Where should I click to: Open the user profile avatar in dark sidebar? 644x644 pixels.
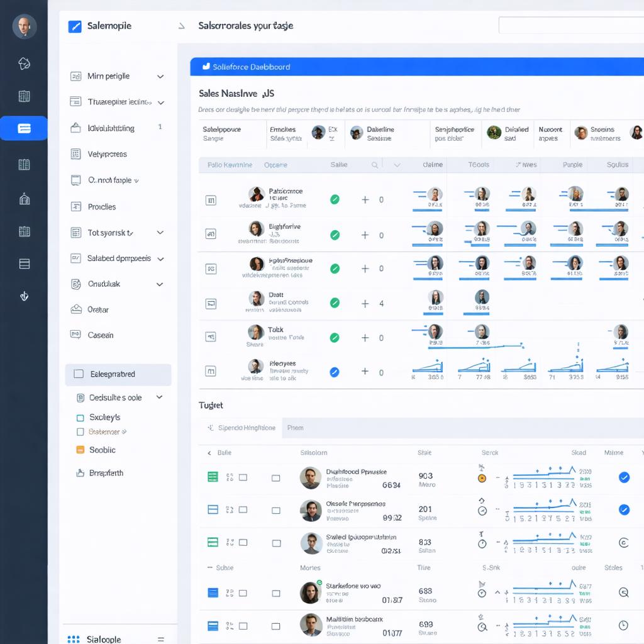[x=25, y=26]
